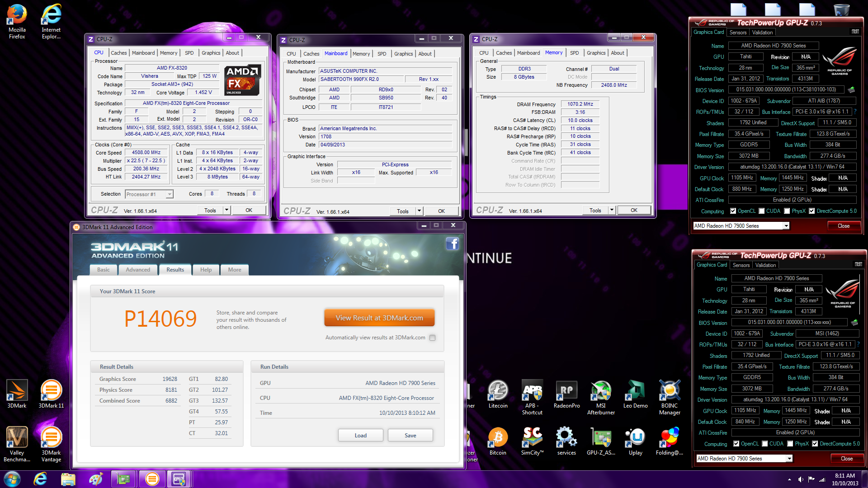The height and width of the screenshot is (488, 868).
Task: Open Sensors tab in top GPU-Z
Action: 738,33
